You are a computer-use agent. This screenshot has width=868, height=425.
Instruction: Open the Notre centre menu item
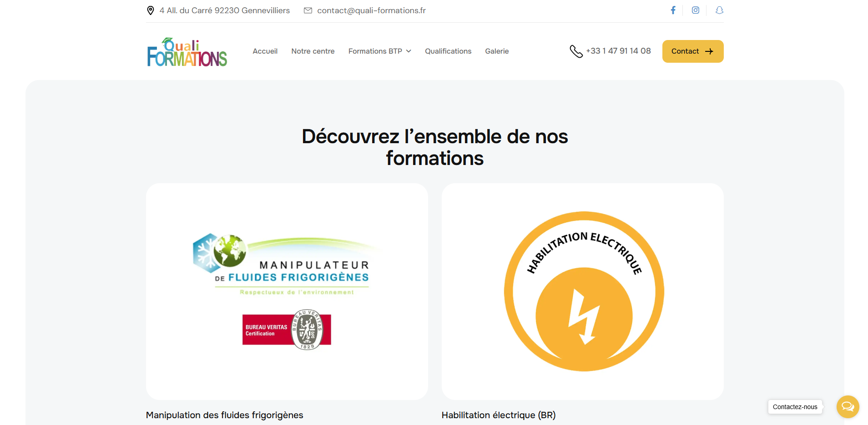click(313, 51)
